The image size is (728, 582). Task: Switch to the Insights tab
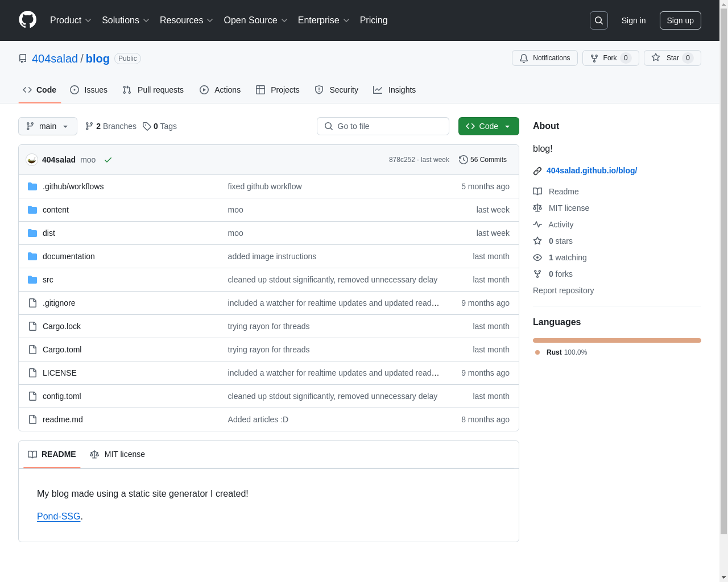click(395, 90)
